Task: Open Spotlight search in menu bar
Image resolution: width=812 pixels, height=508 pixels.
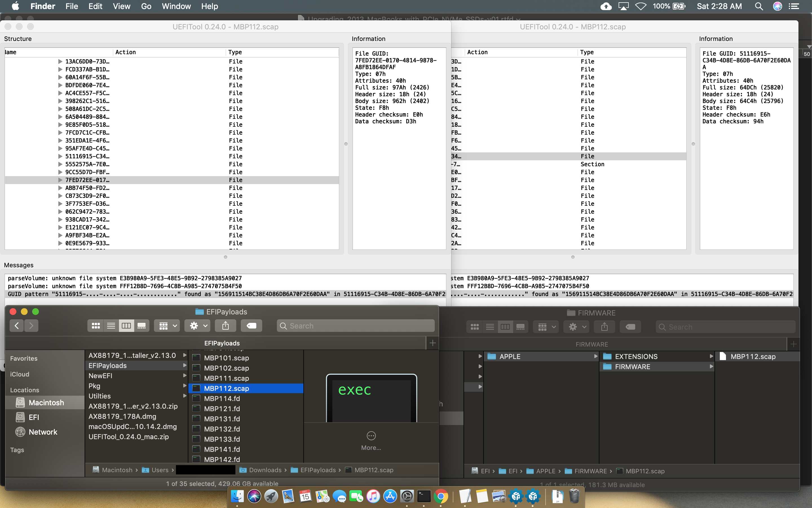Action: (x=759, y=6)
